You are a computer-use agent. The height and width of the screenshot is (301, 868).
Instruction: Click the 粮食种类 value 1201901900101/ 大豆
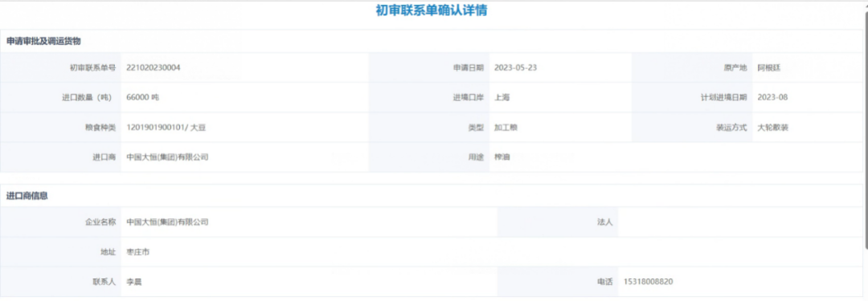[166, 128]
